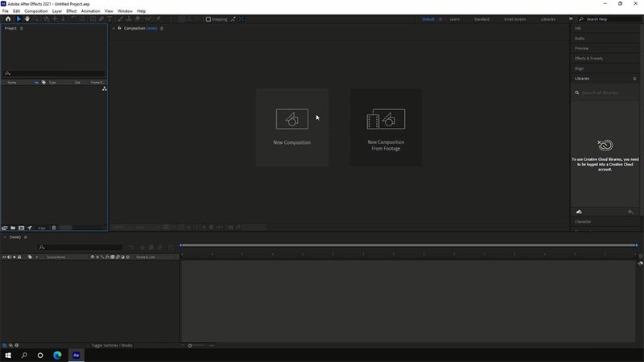This screenshot has width=644, height=362.
Task: Open Windows Start menu
Action: tap(8, 356)
